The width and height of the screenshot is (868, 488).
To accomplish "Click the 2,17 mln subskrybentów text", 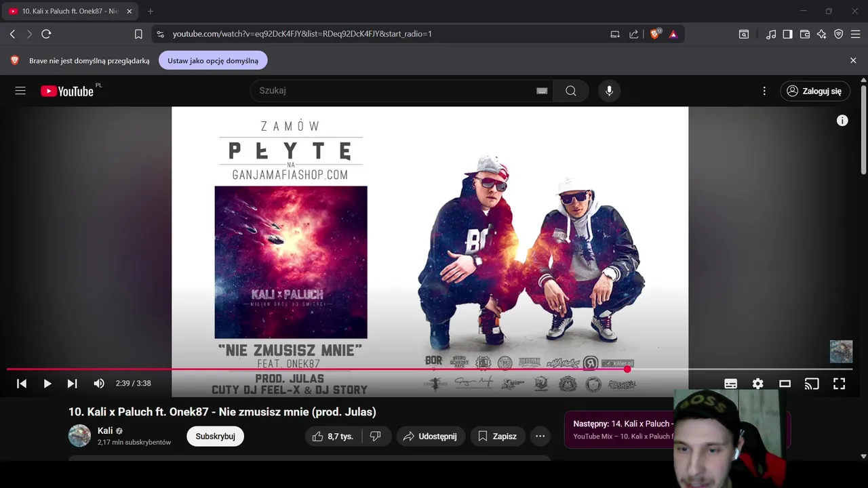I will [134, 442].
